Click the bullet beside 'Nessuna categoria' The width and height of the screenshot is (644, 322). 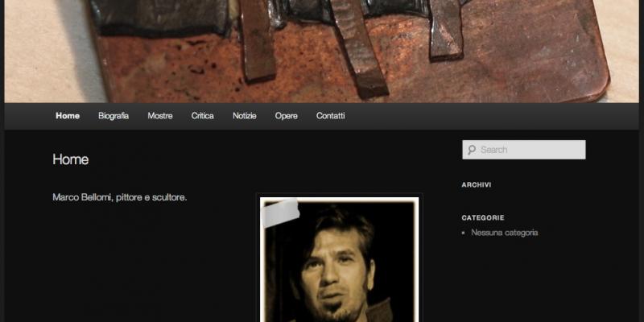point(464,233)
